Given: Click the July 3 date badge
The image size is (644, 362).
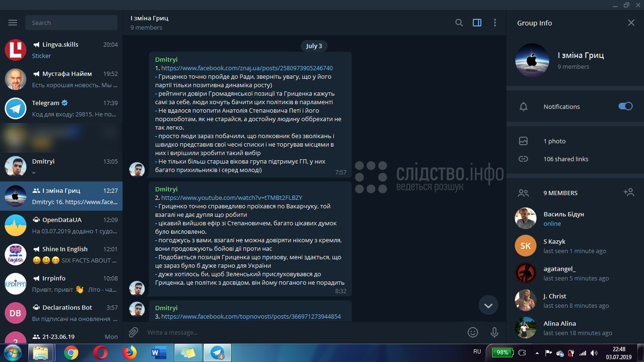Looking at the screenshot, I should pos(314,46).
